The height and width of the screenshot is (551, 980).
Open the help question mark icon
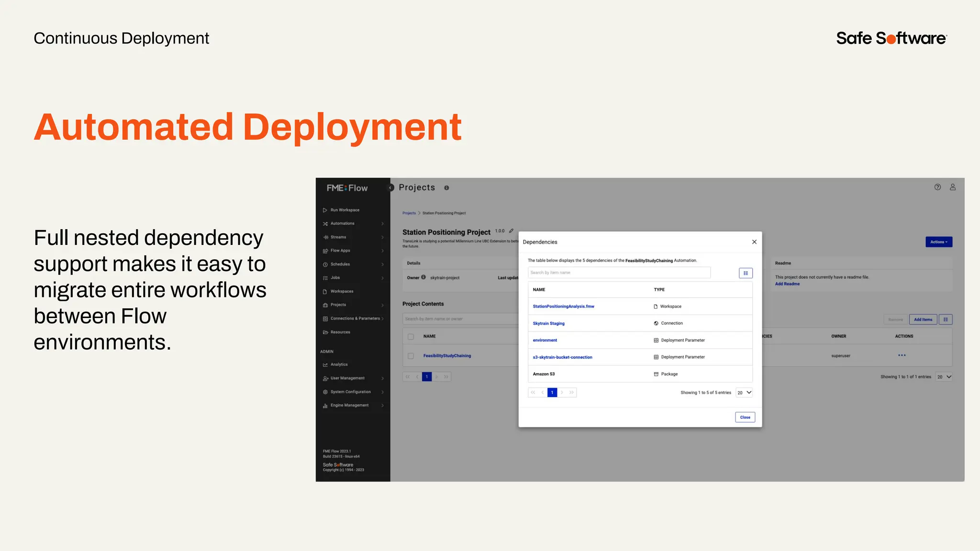937,187
